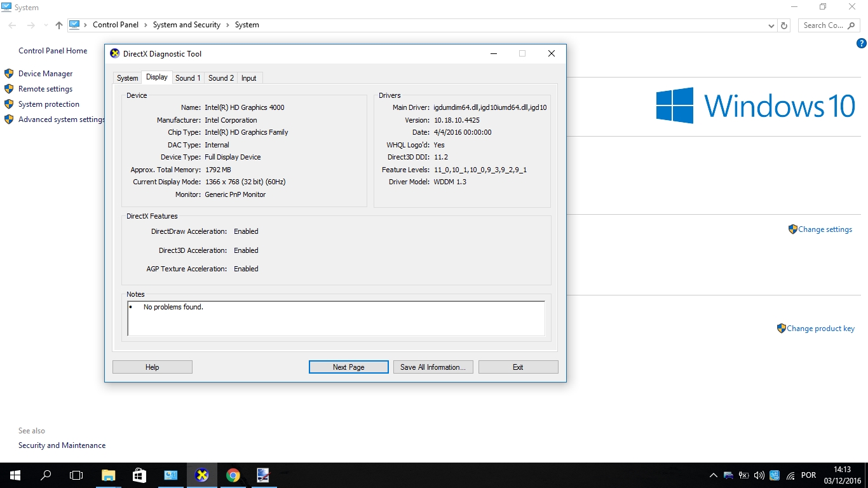Open Security and Maintenance link
The image size is (868, 488).
point(62,445)
